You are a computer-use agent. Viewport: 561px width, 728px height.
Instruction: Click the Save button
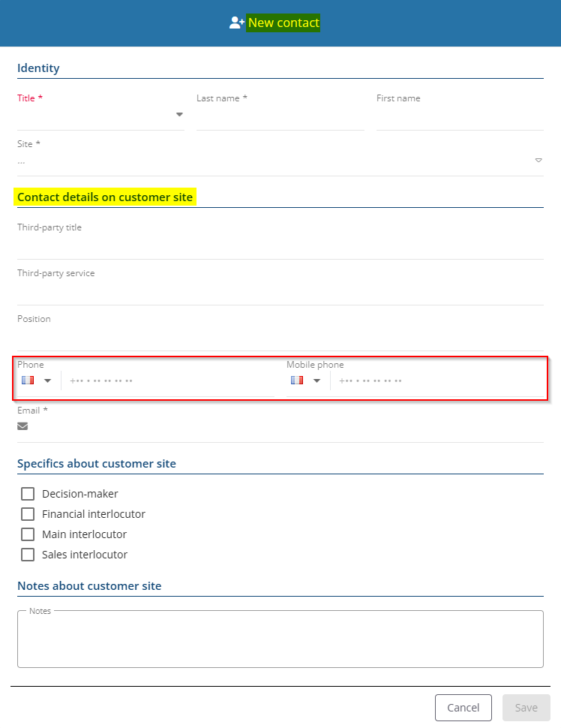coord(526,708)
